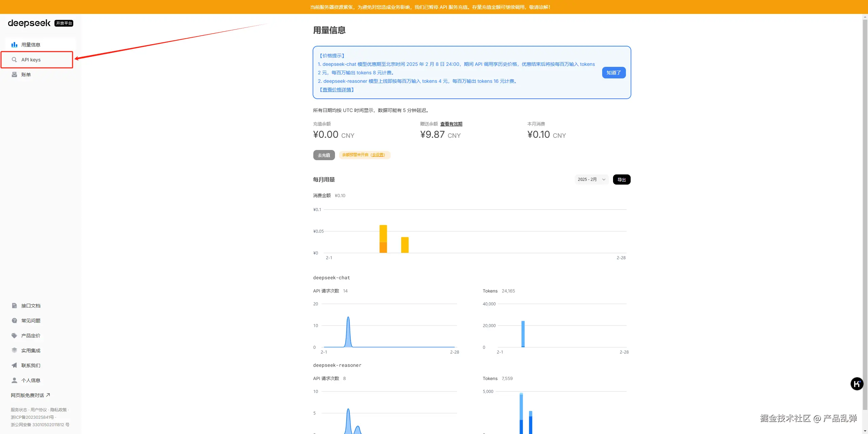
Task: Click the API keys sidebar icon
Action: (14, 60)
